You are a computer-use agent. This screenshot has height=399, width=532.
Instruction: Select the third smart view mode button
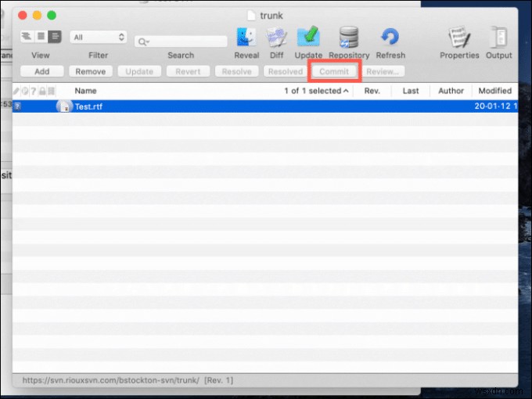(x=55, y=36)
